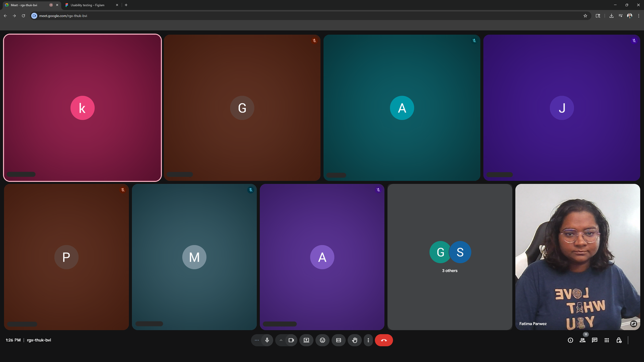This screenshot has height=362, width=644.
Task: Bookmark this page with star icon
Action: pos(585,16)
